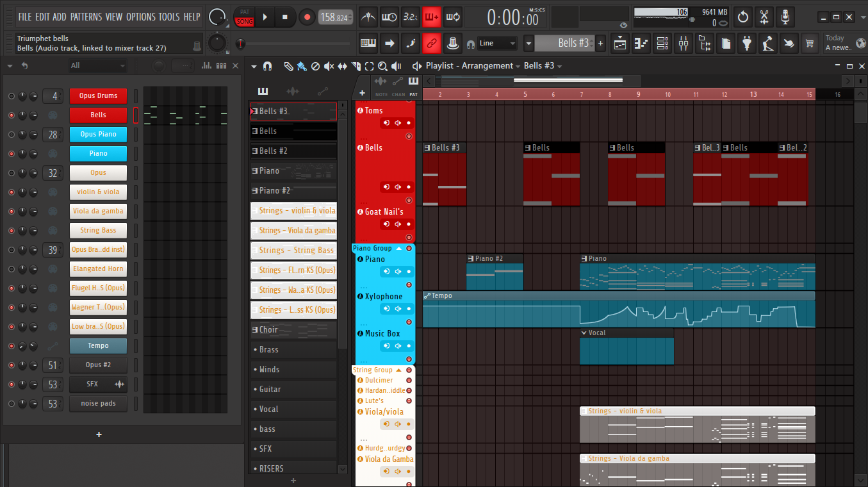Select the Delete tool in playlist toolbar
Image resolution: width=868 pixels, height=487 pixels.
[315, 66]
